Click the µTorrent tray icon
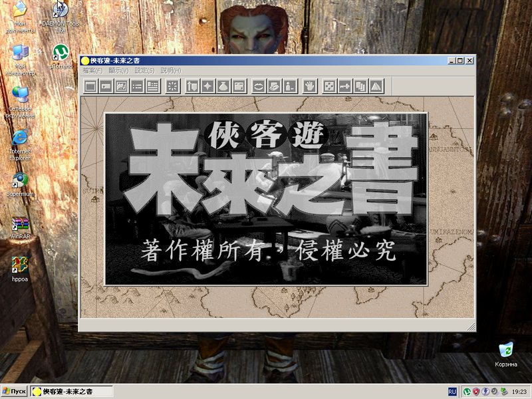Viewport: 532px width, 399px height. (467, 392)
